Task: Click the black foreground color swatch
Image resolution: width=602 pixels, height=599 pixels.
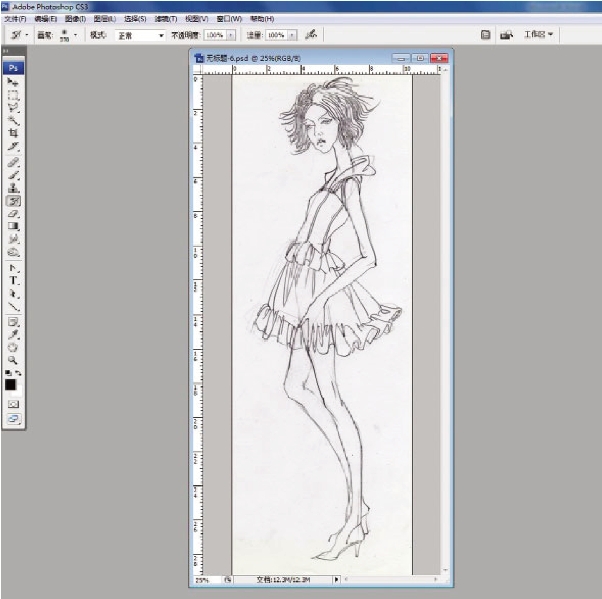Action: tap(11, 384)
